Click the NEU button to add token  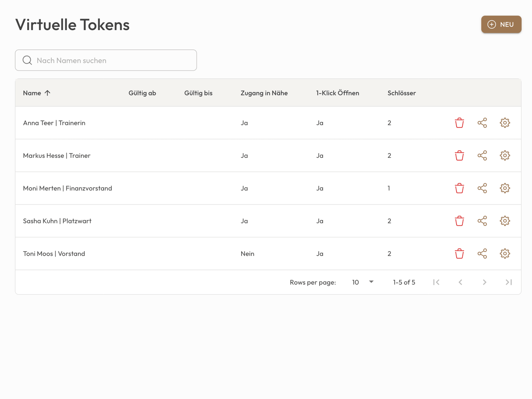501,24
